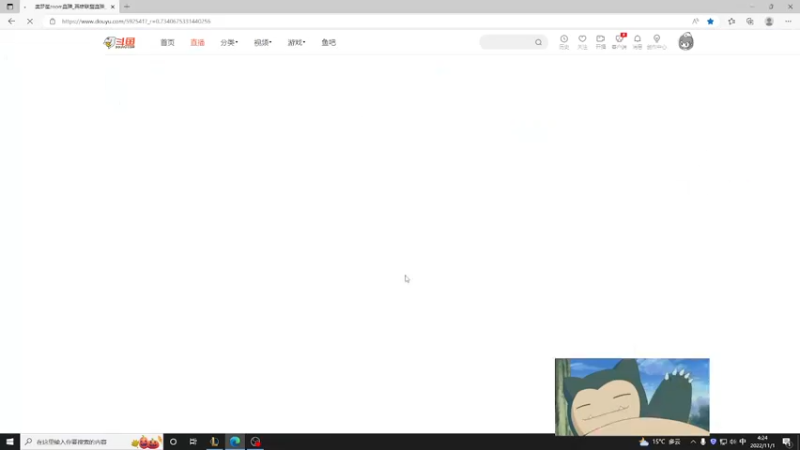The image size is (800, 450).
Task: Click the Microsoft Edge taskbar icon
Action: pyautogui.click(x=235, y=442)
